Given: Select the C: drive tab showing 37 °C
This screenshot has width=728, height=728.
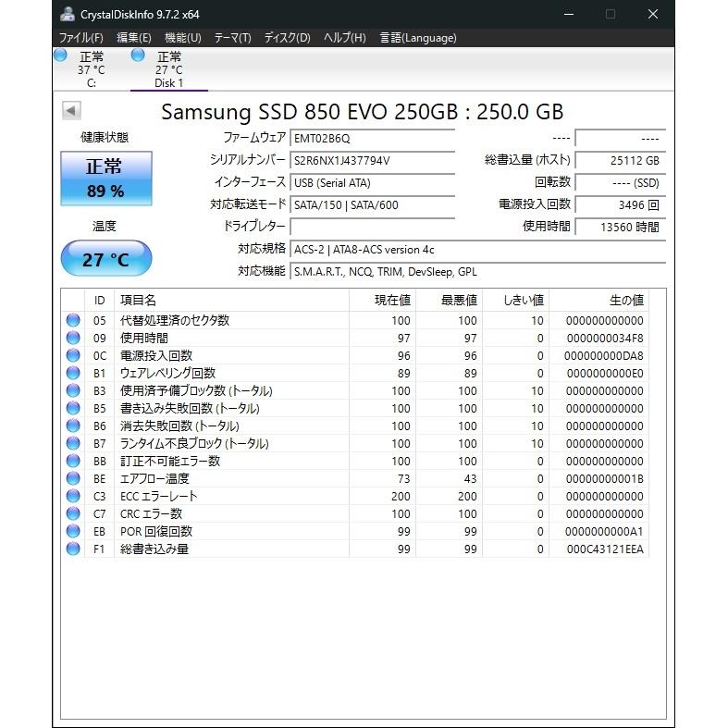Looking at the screenshot, I should (91, 69).
